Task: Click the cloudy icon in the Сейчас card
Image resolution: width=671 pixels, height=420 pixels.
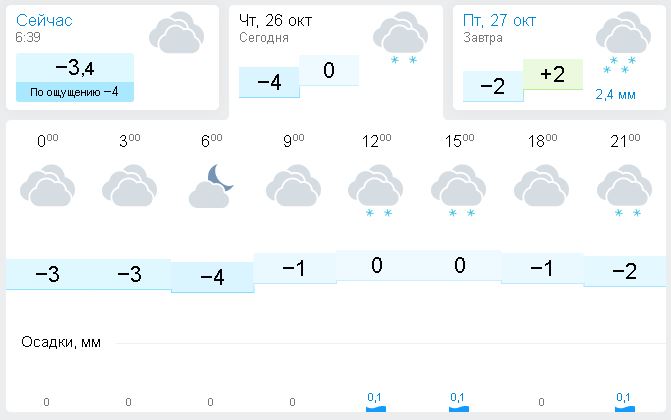Action: pyautogui.click(x=176, y=32)
